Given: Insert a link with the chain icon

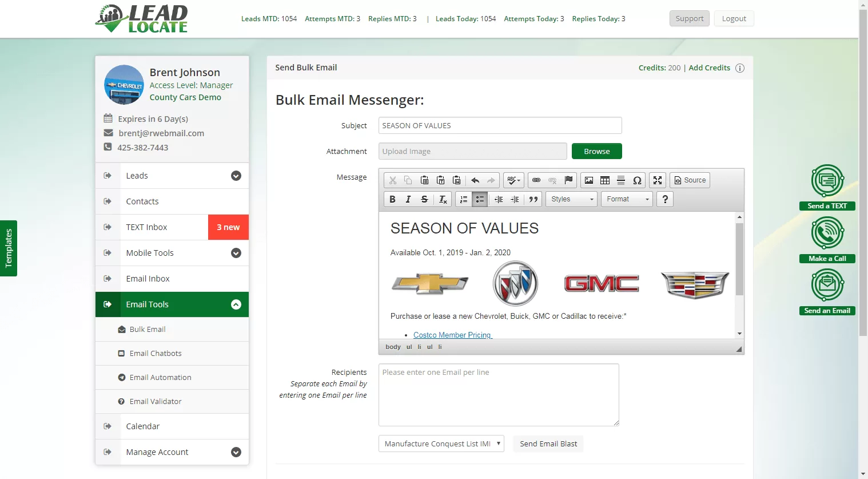Looking at the screenshot, I should (536, 180).
